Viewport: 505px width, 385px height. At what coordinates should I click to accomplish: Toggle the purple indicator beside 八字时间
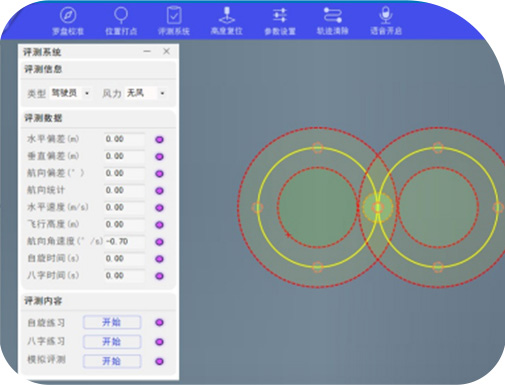tap(160, 276)
